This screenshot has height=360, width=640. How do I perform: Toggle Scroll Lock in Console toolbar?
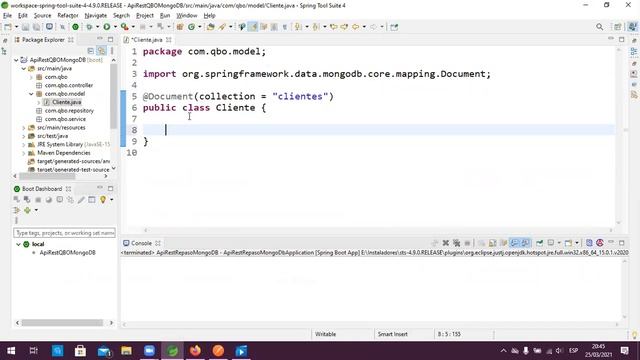(x=493, y=243)
